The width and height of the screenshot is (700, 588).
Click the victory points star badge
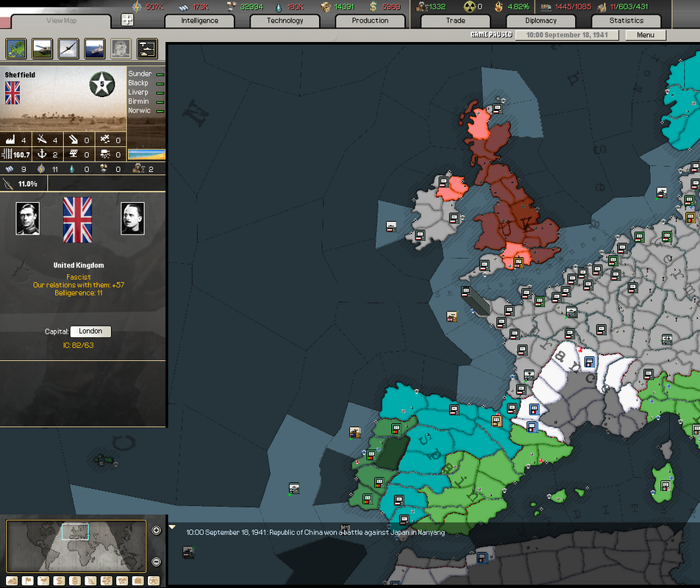[x=102, y=84]
